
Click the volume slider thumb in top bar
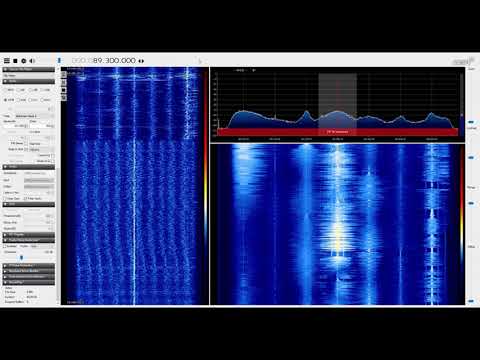pos(59,60)
